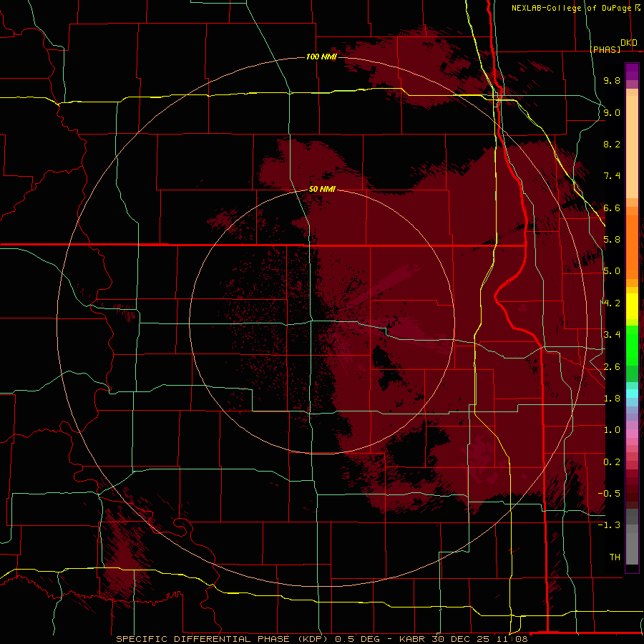Click the 0.2 value on the color scale
644x644 pixels.
tap(612, 462)
